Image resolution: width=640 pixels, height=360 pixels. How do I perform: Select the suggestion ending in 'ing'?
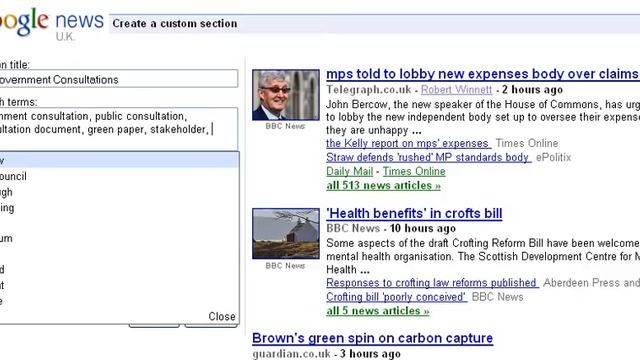[119, 208]
